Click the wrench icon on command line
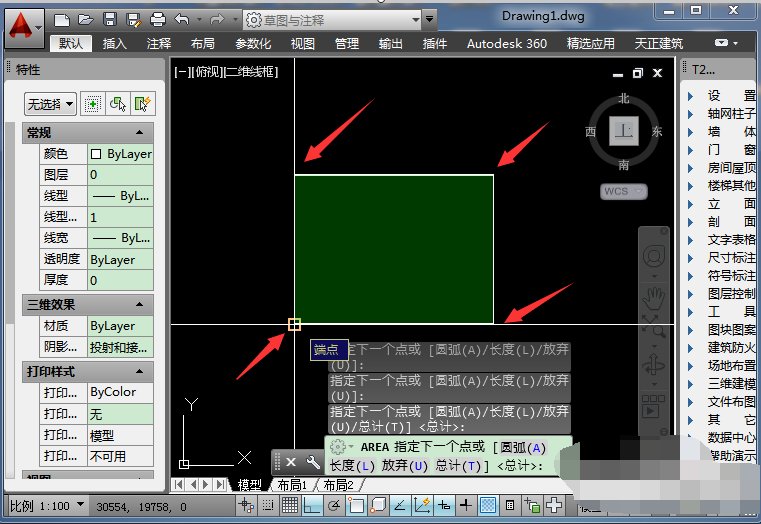761x524 pixels. tap(312, 462)
